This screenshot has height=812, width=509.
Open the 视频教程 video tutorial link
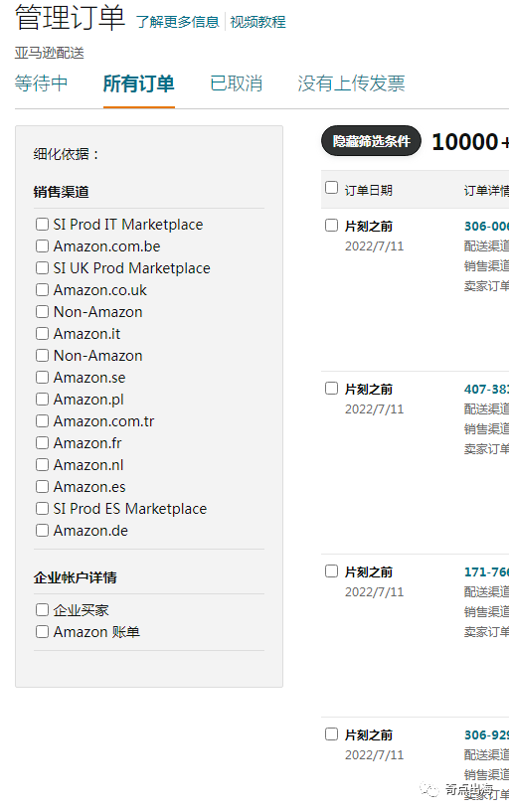click(257, 22)
